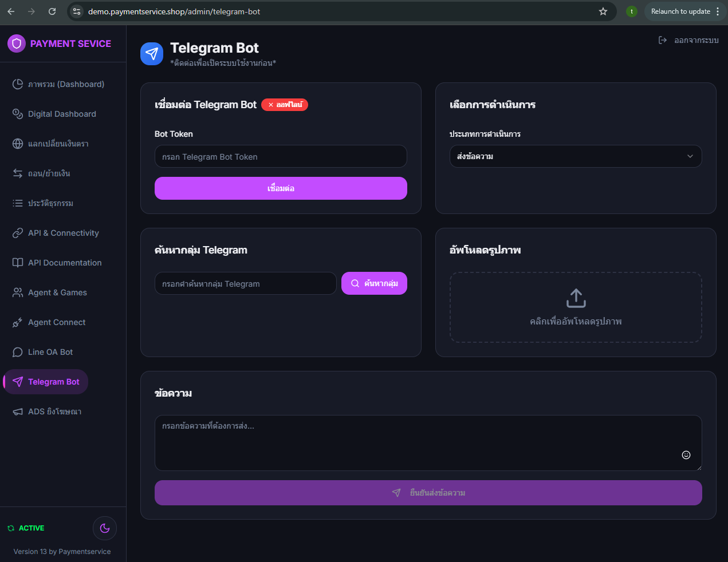Click the browser profile avatar icon
This screenshot has width=728, height=562.
click(631, 11)
